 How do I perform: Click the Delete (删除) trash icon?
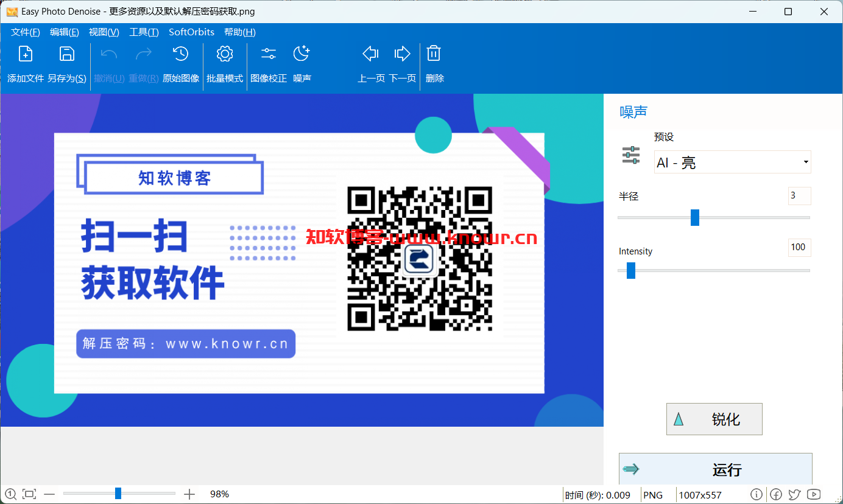pyautogui.click(x=434, y=54)
